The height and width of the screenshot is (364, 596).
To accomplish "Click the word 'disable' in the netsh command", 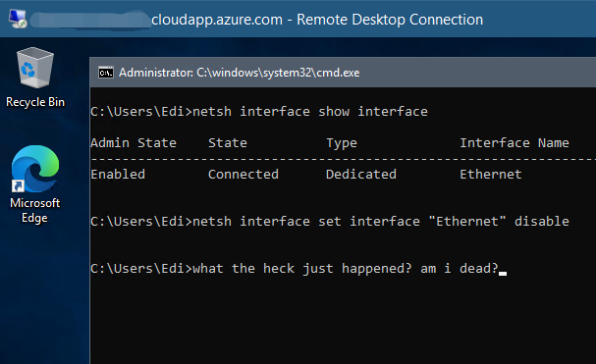I will 542,221.
